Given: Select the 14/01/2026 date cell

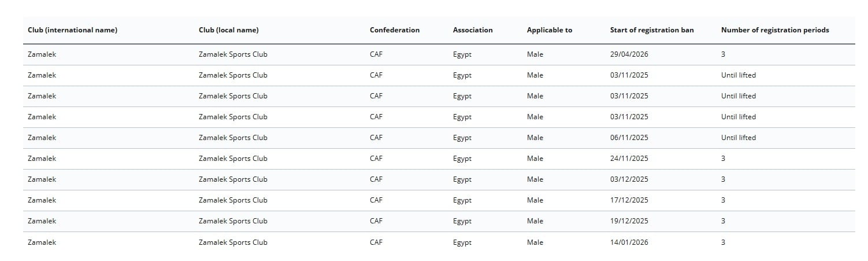Looking at the screenshot, I should pyautogui.click(x=629, y=242).
